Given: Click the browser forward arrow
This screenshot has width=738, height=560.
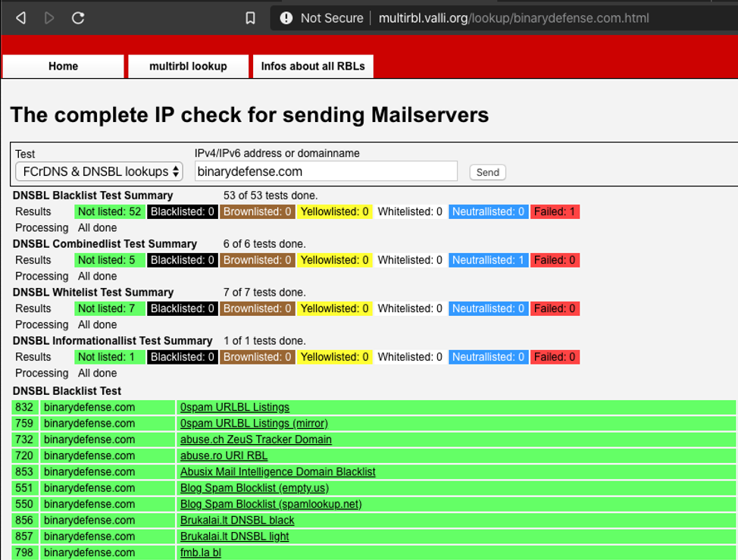Looking at the screenshot, I should pyautogui.click(x=49, y=18).
